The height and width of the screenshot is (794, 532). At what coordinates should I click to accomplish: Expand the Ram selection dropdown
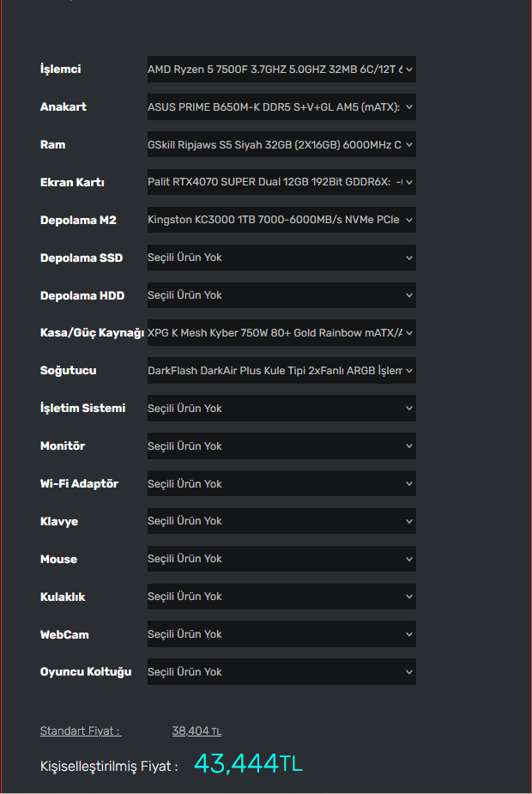point(281,145)
